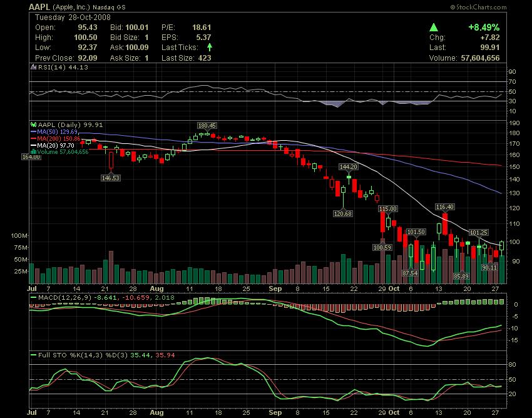Screen dimensions: 532x418
Task: Click the 144.20 price label
Action: (x=349, y=166)
